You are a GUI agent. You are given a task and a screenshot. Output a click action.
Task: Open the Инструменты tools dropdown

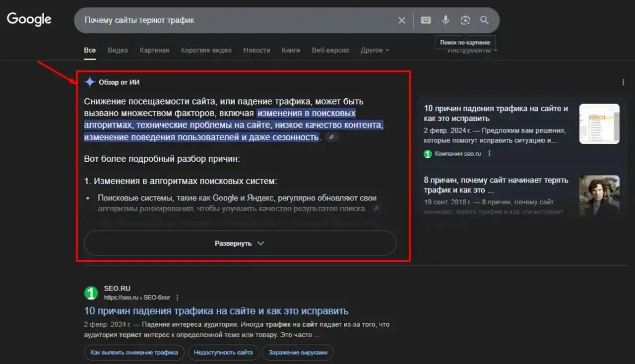click(x=472, y=51)
